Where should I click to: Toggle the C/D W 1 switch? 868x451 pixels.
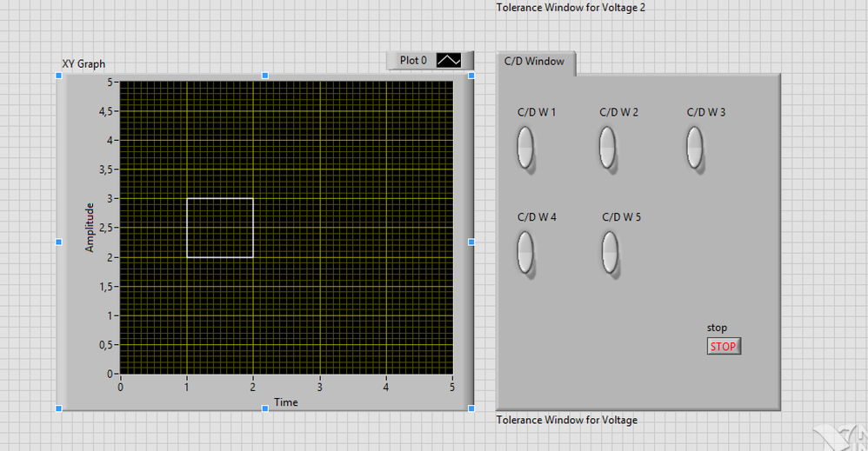click(525, 147)
